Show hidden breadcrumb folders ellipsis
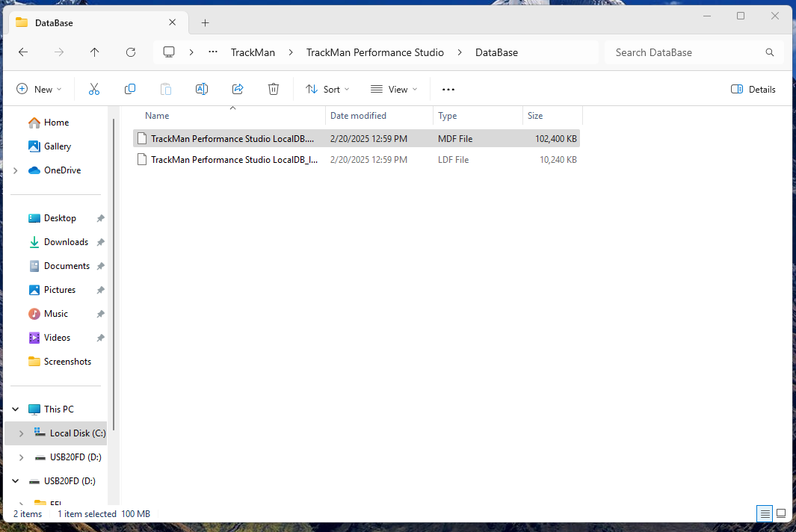The image size is (796, 532). tap(213, 52)
